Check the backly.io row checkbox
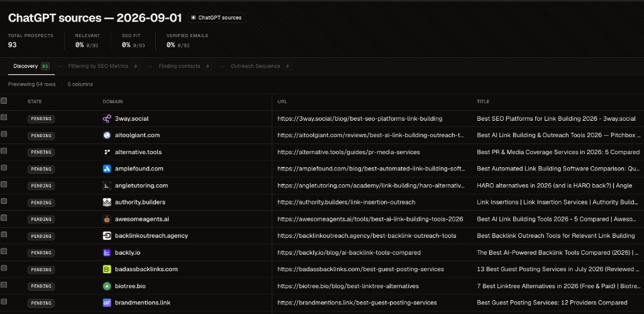Image resolution: width=644 pixels, height=314 pixels. tap(4, 251)
